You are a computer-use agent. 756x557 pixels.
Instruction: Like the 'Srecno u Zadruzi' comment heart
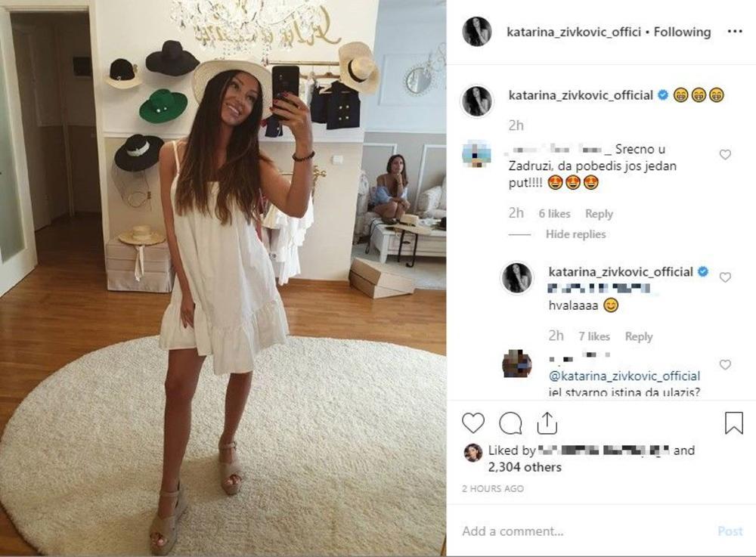pyautogui.click(x=725, y=155)
